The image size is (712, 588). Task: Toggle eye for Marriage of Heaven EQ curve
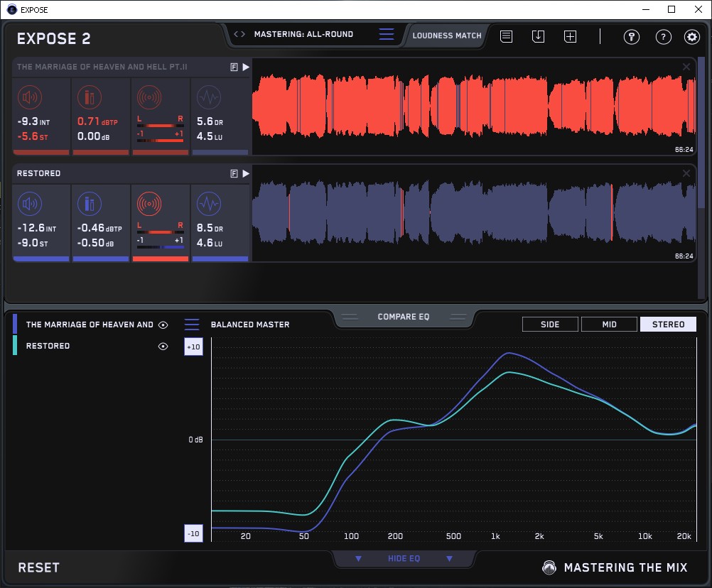[163, 325]
